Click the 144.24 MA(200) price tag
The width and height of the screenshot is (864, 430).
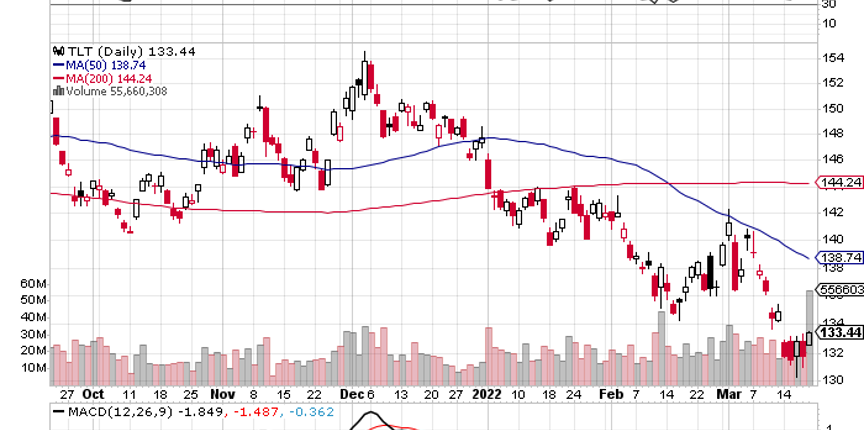(839, 183)
